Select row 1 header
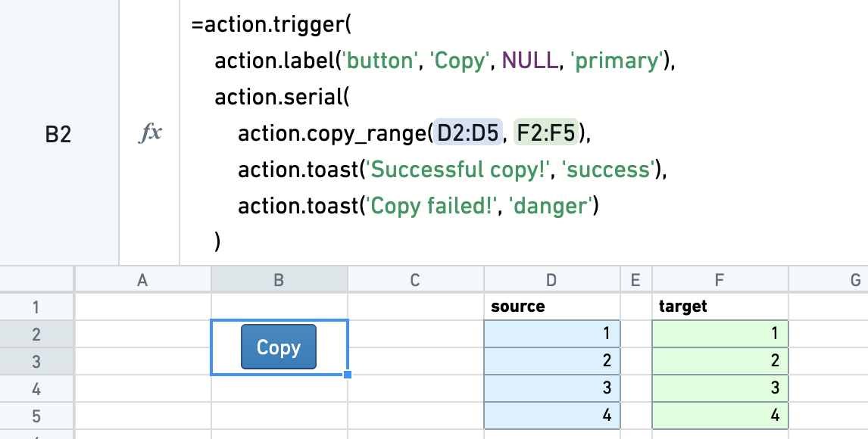This screenshot has width=868, height=439. (36, 307)
